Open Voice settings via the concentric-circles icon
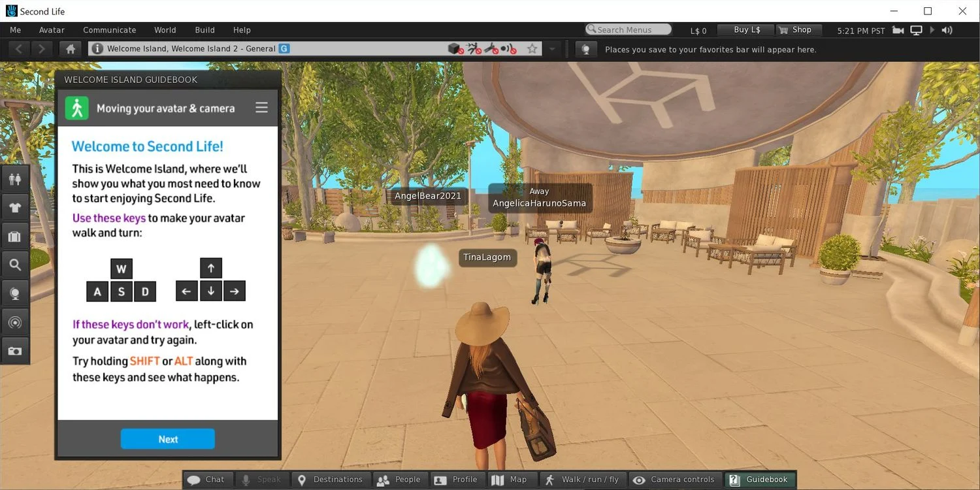The width and height of the screenshot is (980, 490). pyautogui.click(x=14, y=322)
